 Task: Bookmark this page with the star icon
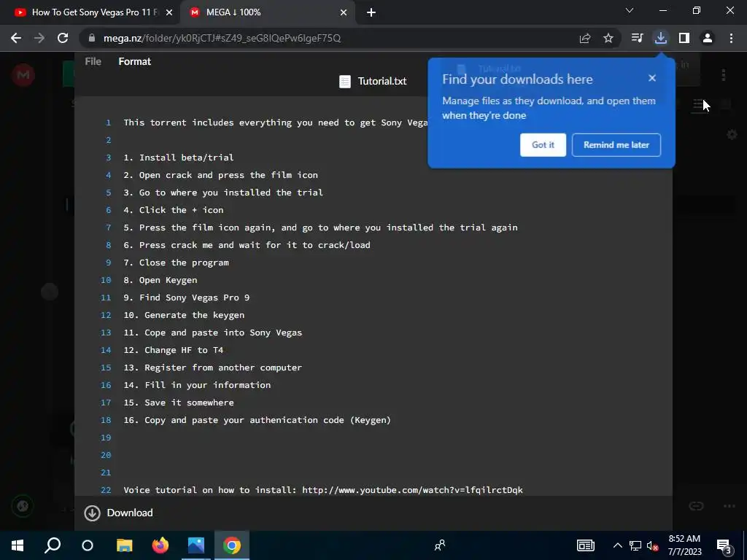[x=608, y=38]
